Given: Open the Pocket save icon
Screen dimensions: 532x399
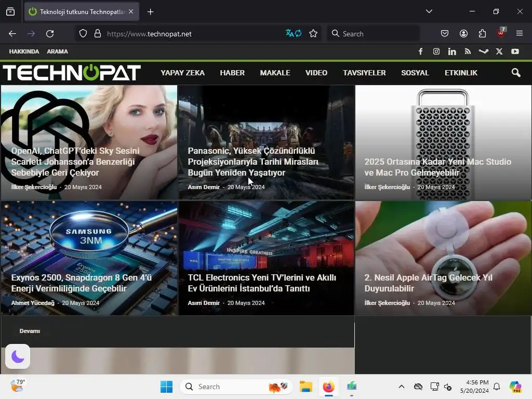Looking at the screenshot, I should pyautogui.click(x=445, y=33).
